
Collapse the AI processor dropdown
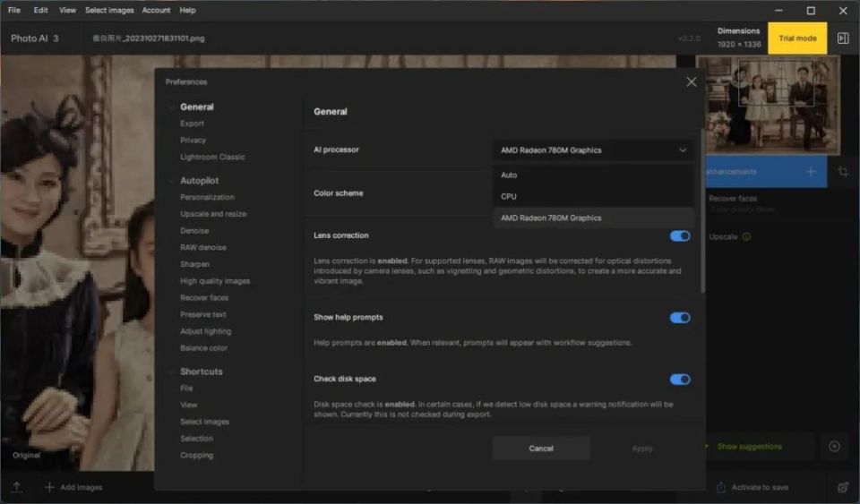tap(682, 150)
